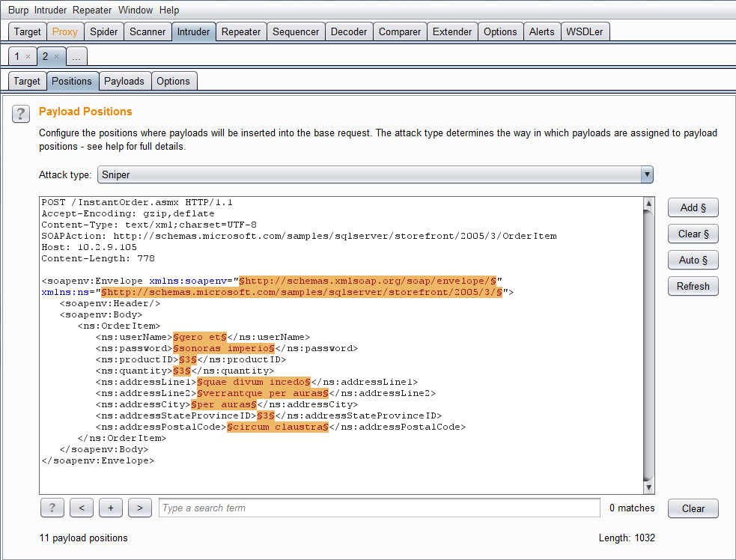Click the request editor scroll up arrow
Viewport: 736px width, 560px height.
click(x=648, y=203)
